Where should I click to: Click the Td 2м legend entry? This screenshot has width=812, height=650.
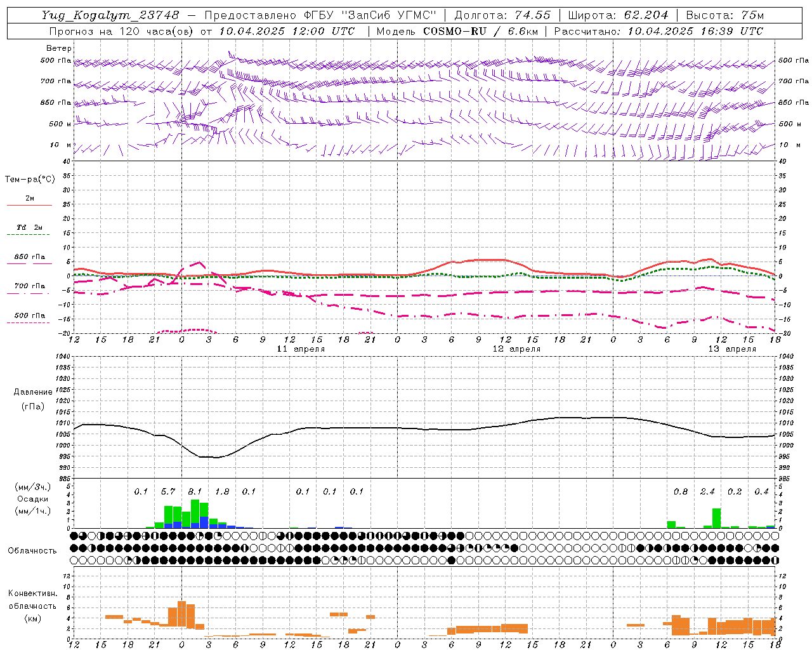tap(30, 227)
